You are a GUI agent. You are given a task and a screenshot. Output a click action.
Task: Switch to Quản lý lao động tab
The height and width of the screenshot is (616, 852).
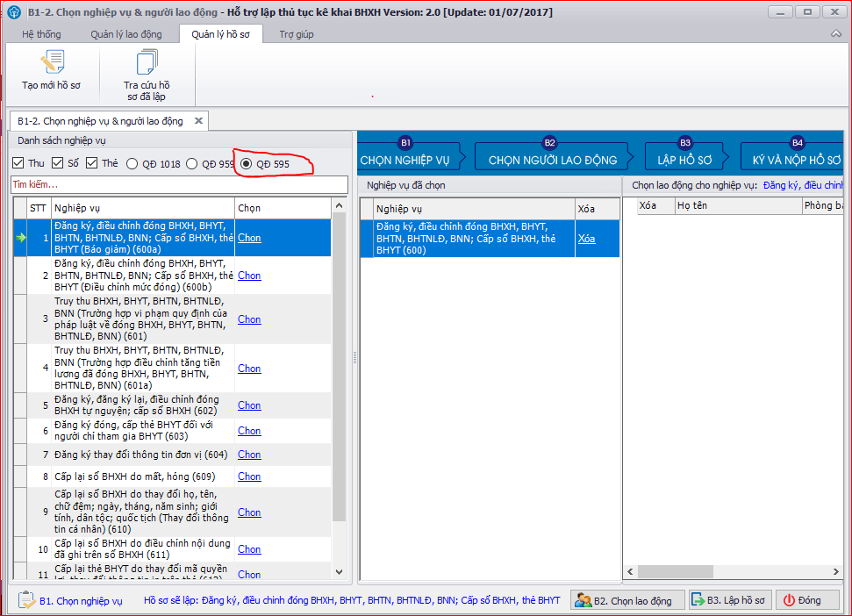[x=126, y=34]
